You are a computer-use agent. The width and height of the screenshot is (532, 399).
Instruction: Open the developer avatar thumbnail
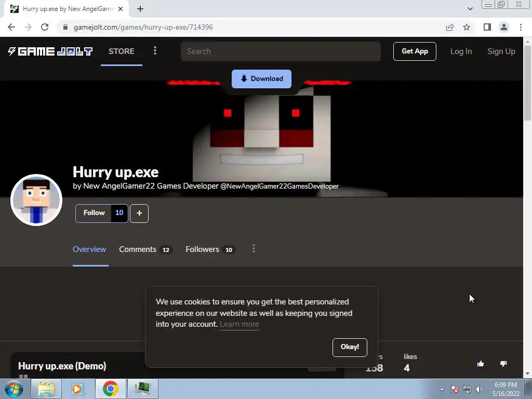(x=36, y=200)
